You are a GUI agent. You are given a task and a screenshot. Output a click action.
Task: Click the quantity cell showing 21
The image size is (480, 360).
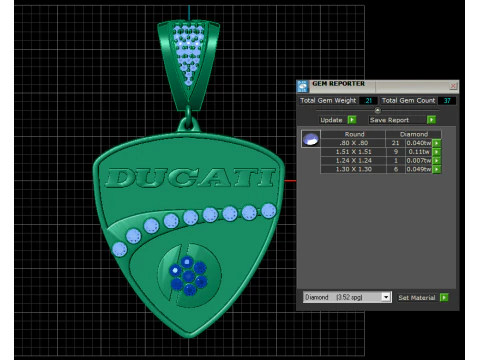pos(395,143)
